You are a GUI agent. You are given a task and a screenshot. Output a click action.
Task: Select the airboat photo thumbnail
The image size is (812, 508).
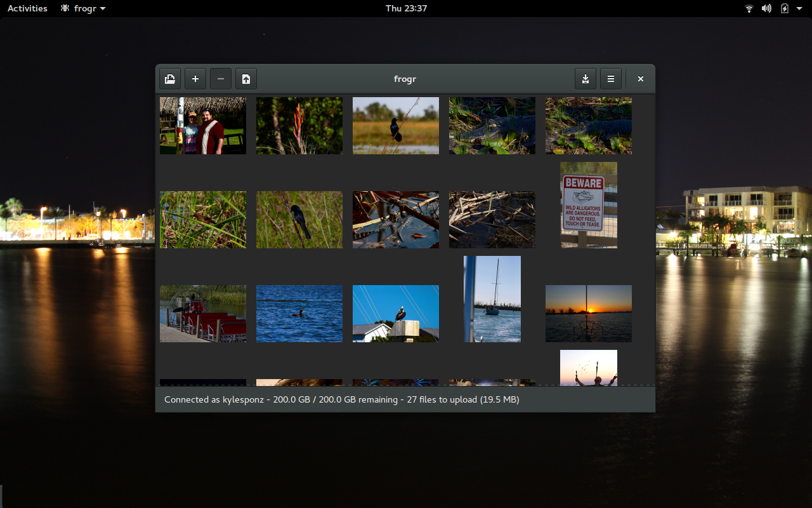tap(202, 313)
